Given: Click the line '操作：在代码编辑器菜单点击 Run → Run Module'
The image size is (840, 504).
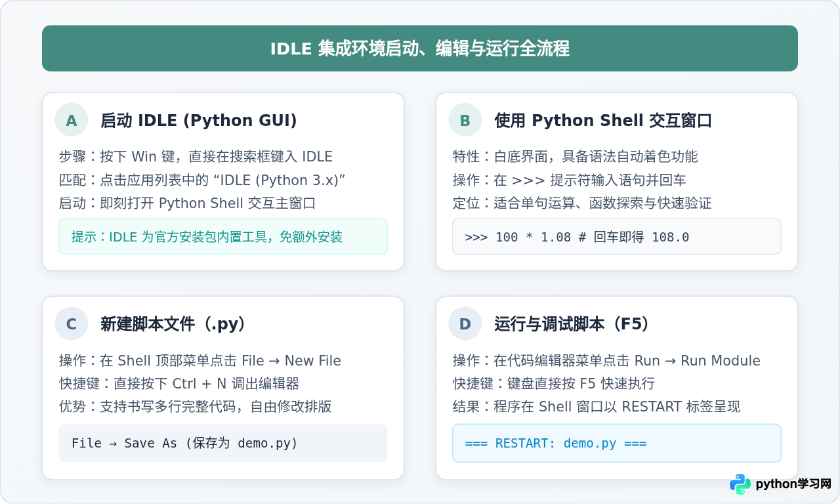Looking at the screenshot, I should click(x=606, y=361).
